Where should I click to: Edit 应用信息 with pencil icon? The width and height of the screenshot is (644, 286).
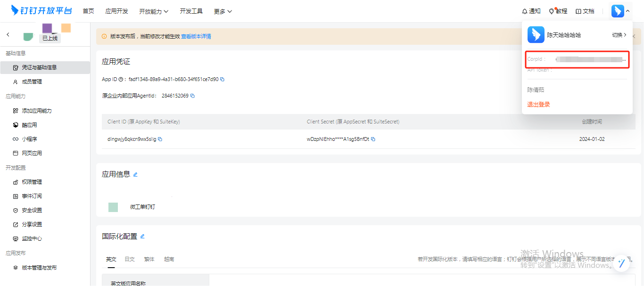(135, 174)
